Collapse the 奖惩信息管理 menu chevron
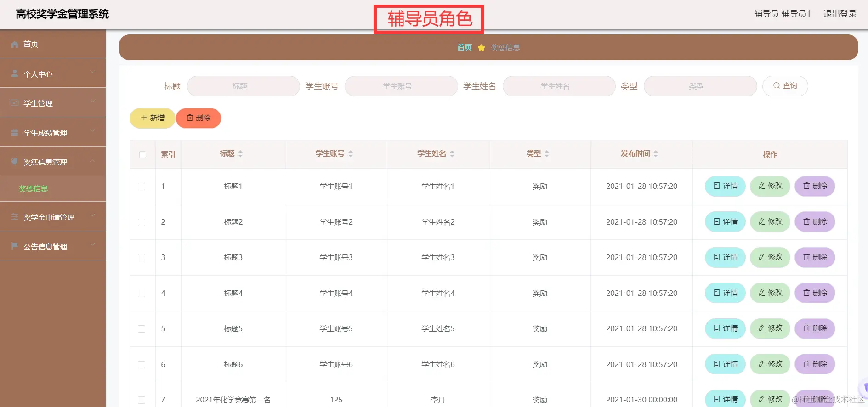Image resolution: width=868 pixels, height=407 pixels. tap(92, 160)
